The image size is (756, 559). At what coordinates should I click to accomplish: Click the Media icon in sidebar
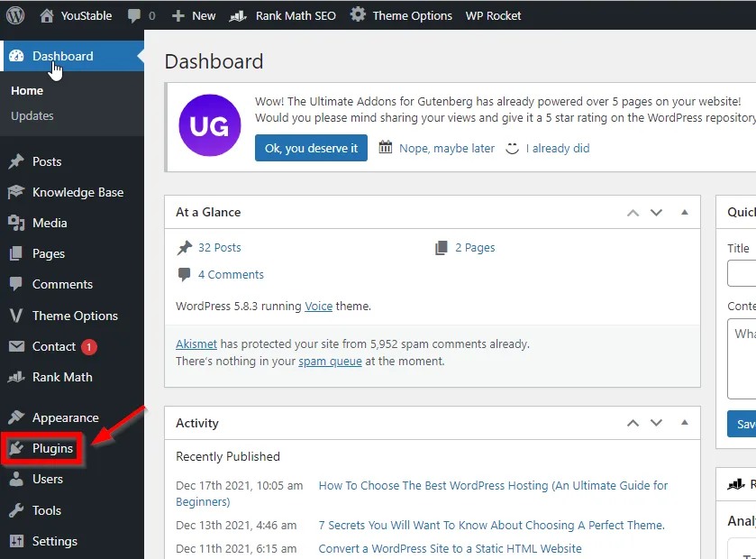pyautogui.click(x=16, y=223)
